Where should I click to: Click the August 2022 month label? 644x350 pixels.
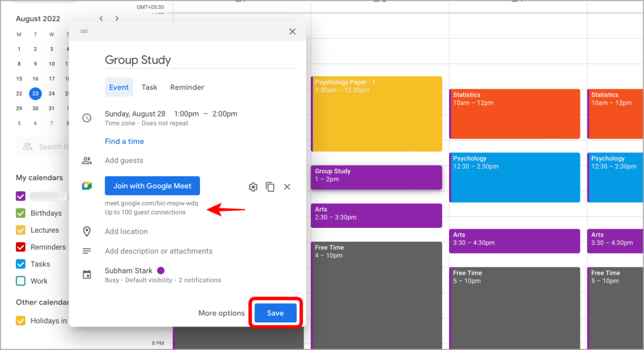[38, 18]
